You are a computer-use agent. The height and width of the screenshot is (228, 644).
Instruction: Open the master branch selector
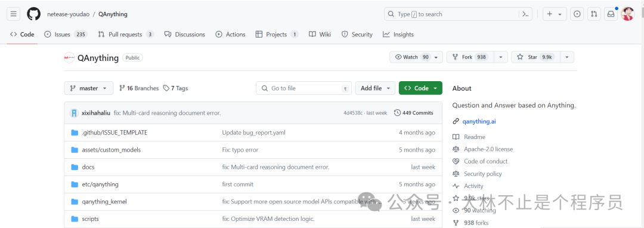pos(88,88)
